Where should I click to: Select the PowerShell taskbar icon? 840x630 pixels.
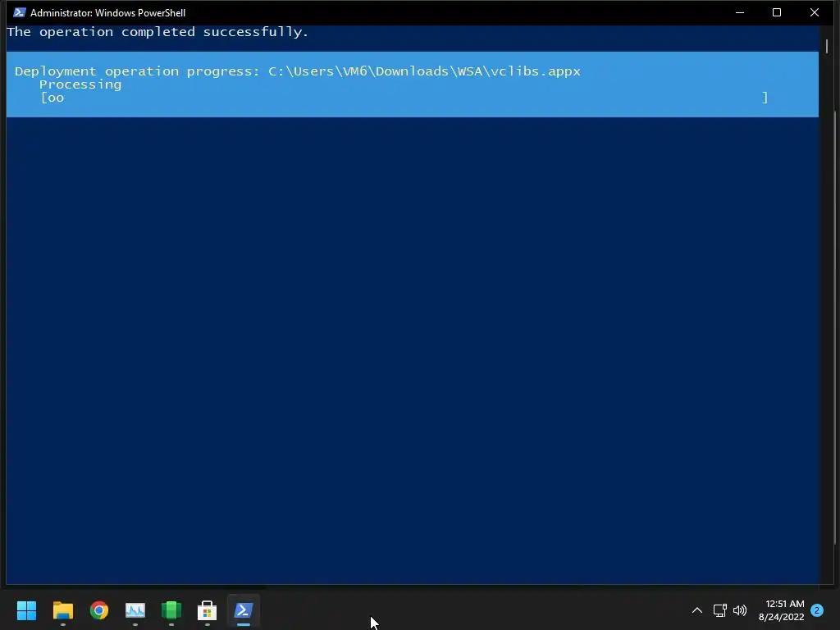click(x=243, y=610)
